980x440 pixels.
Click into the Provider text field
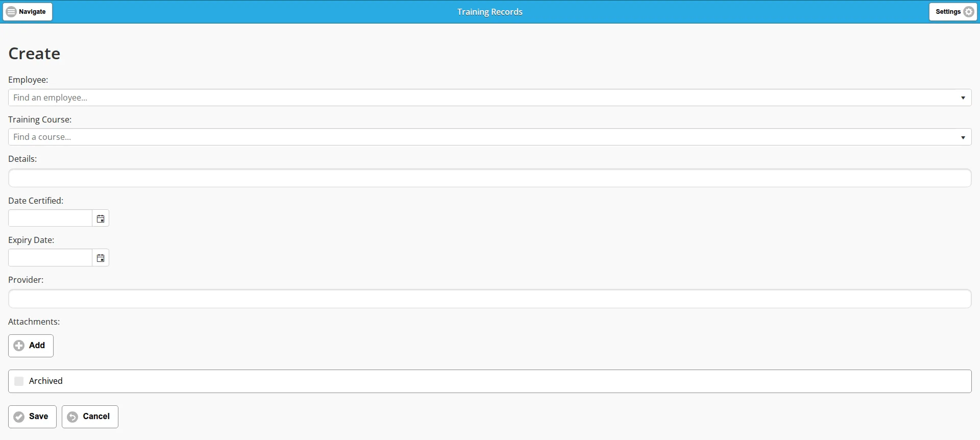pos(489,299)
